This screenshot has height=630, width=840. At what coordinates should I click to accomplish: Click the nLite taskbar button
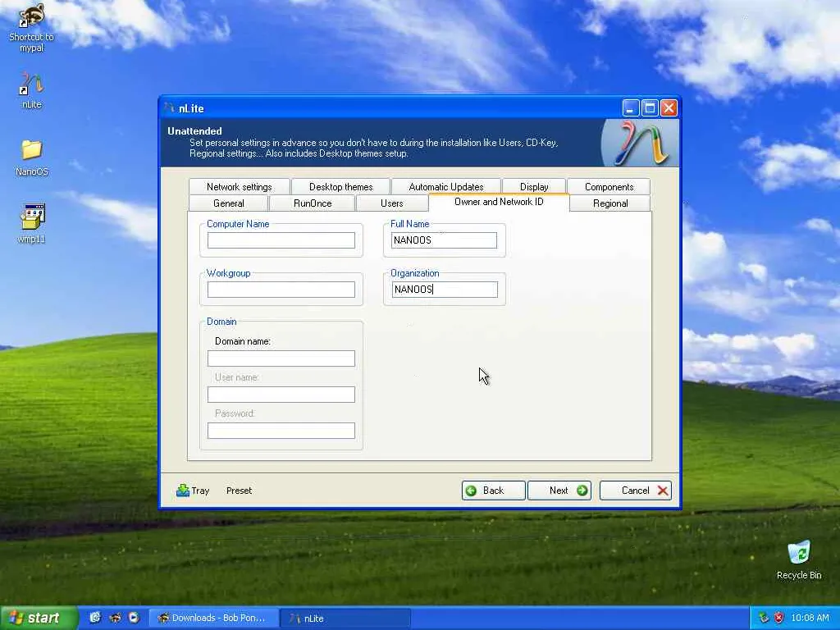pos(345,618)
